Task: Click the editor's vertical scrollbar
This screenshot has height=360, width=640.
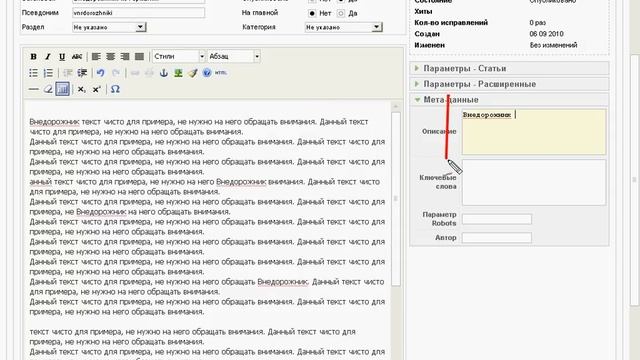Action: tap(396, 199)
